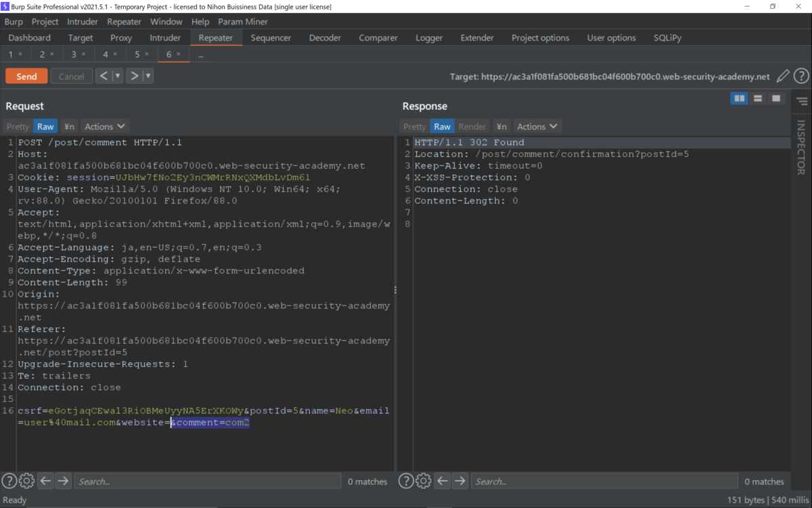The image size is (812, 508).
Task: Open request Actions dropdown
Action: pyautogui.click(x=105, y=127)
